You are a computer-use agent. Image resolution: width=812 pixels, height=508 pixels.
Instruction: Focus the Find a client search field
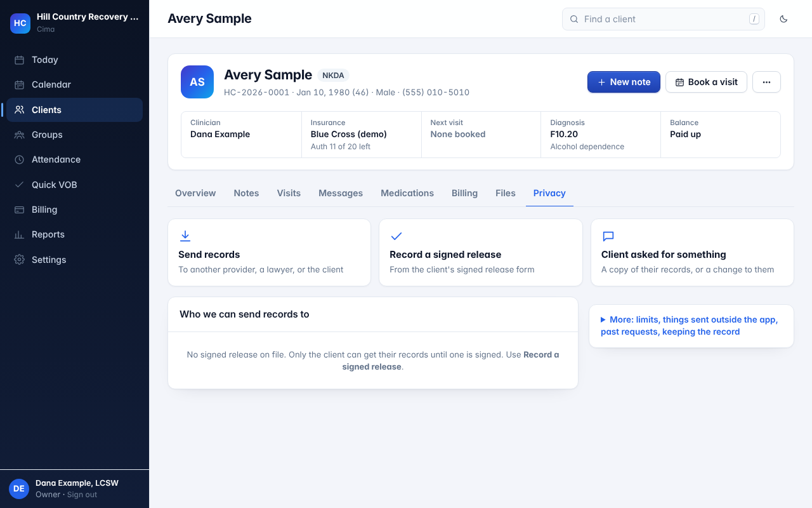(x=664, y=19)
